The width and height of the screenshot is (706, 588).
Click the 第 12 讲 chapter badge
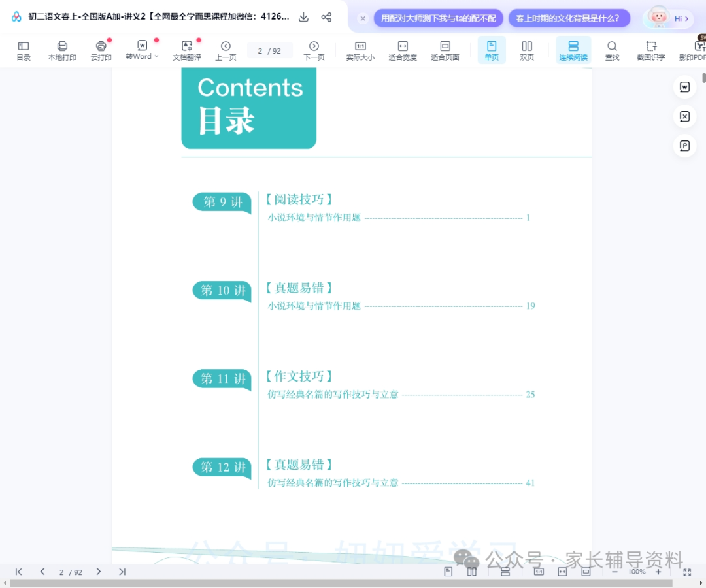click(x=222, y=467)
